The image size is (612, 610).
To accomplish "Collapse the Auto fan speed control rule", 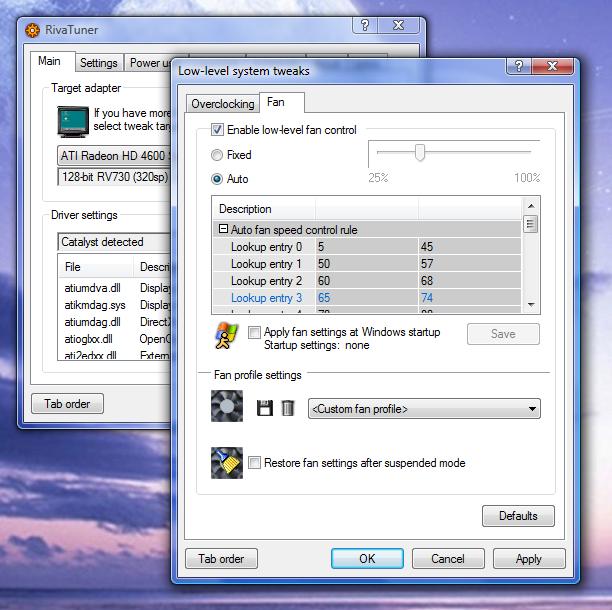I will tap(223, 229).
